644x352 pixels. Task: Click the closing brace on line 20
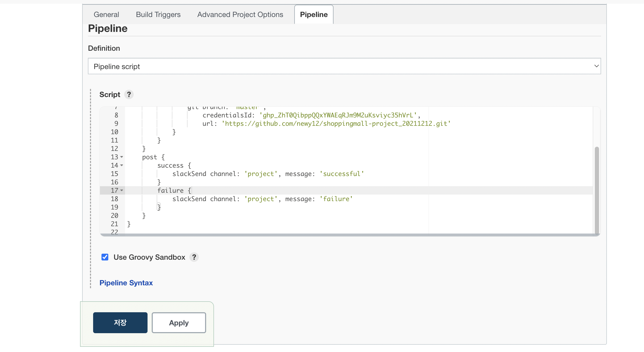pyautogui.click(x=144, y=215)
